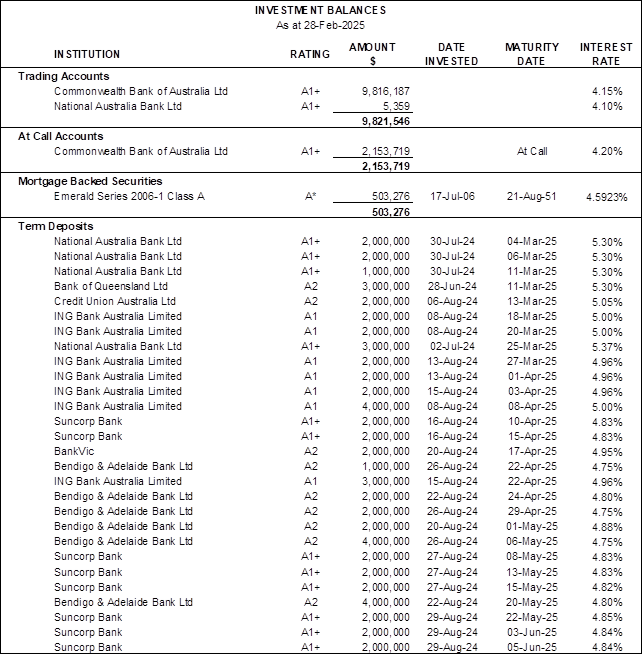Image resolution: width=643 pixels, height=655 pixels.
Task: Click the bold 2,153,719 subtotal
Action: [x=386, y=166]
